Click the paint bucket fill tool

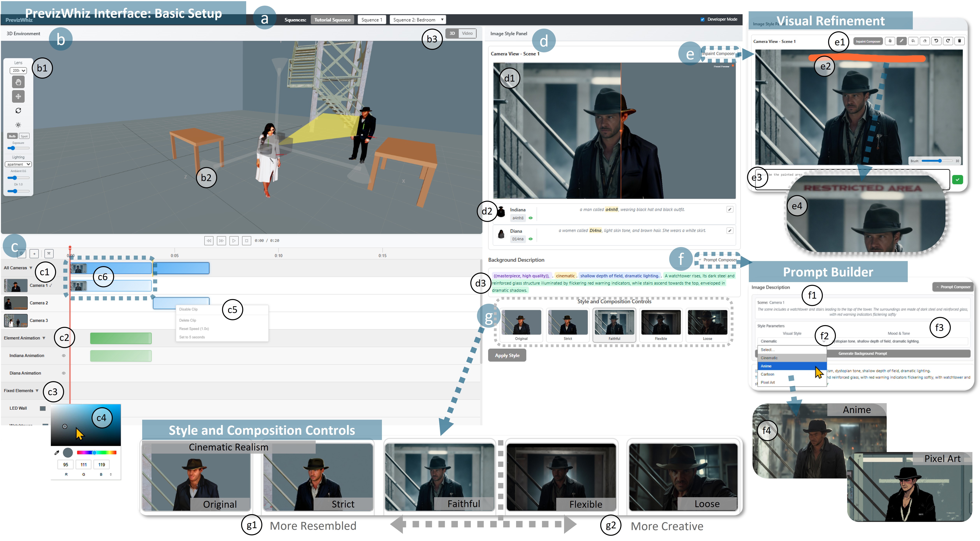point(913,41)
